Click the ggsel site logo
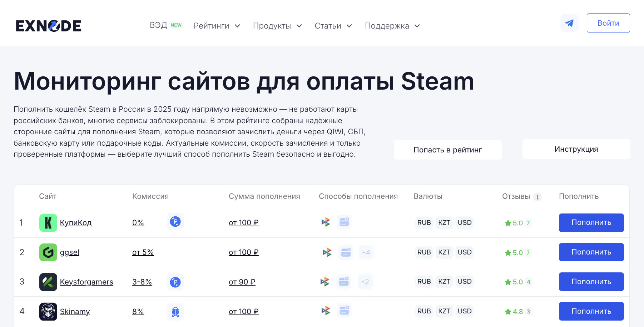 click(x=48, y=252)
